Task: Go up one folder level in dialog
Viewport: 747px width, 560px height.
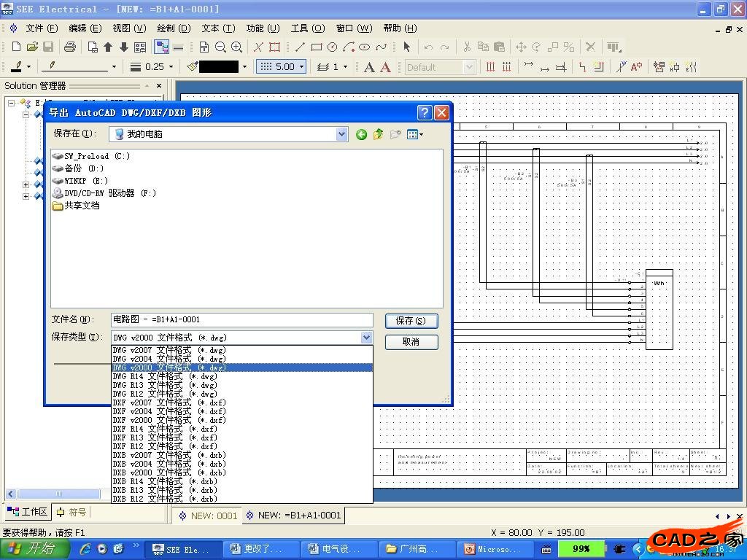Action: [x=378, y=134]
